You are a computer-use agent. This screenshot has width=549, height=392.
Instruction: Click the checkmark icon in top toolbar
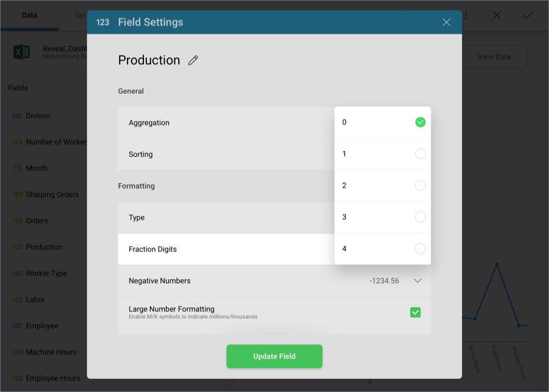[527, 16]
